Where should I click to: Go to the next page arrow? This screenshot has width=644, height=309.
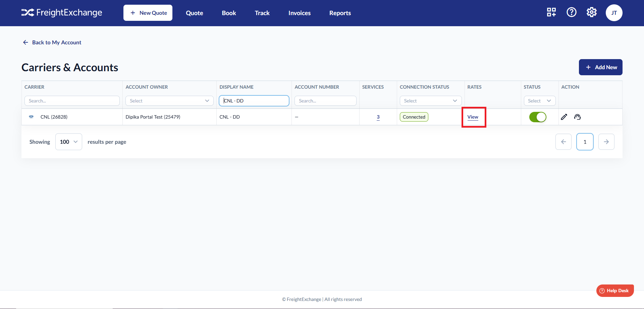click(x=606, y=142)
